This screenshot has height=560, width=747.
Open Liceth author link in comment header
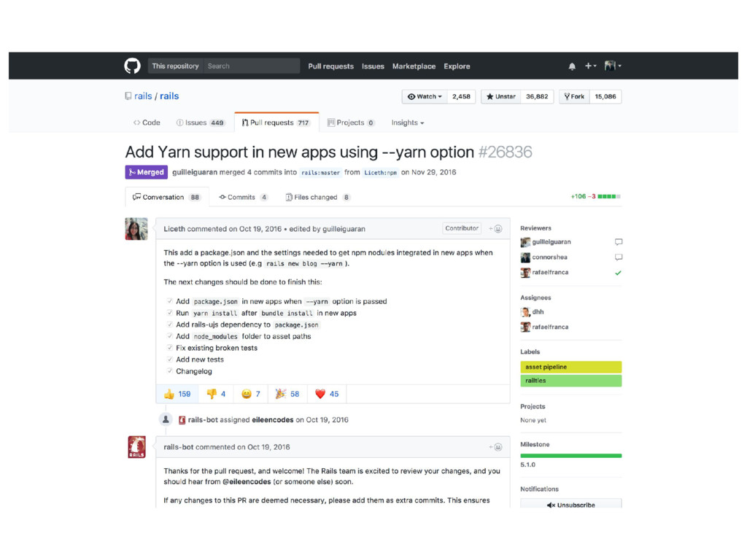coord(174,229)
